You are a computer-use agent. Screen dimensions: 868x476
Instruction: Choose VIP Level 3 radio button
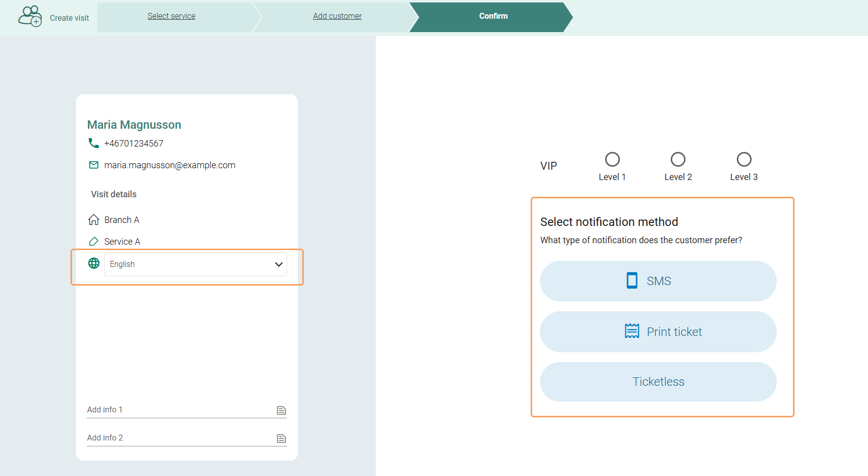tap(744, 159)
